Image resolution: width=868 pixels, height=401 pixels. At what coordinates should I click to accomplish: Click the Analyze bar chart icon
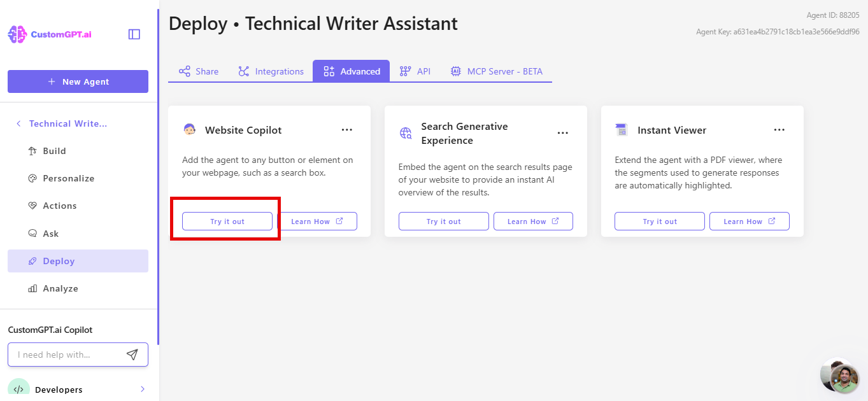(32, 288)
